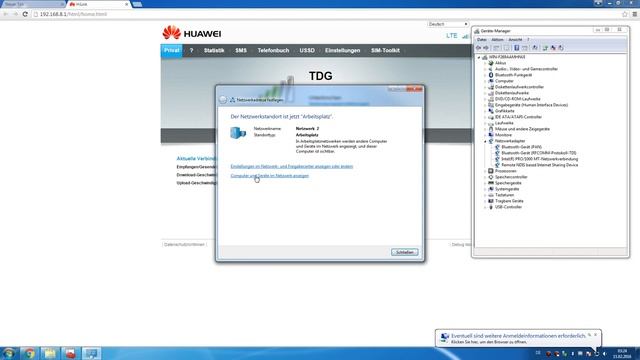Image resolution: width=640 pixels, height=360 pixels.
Task: Select 'DVD/CD-ROM-Laufwerke' in the tree
Action: click(517, 99)
